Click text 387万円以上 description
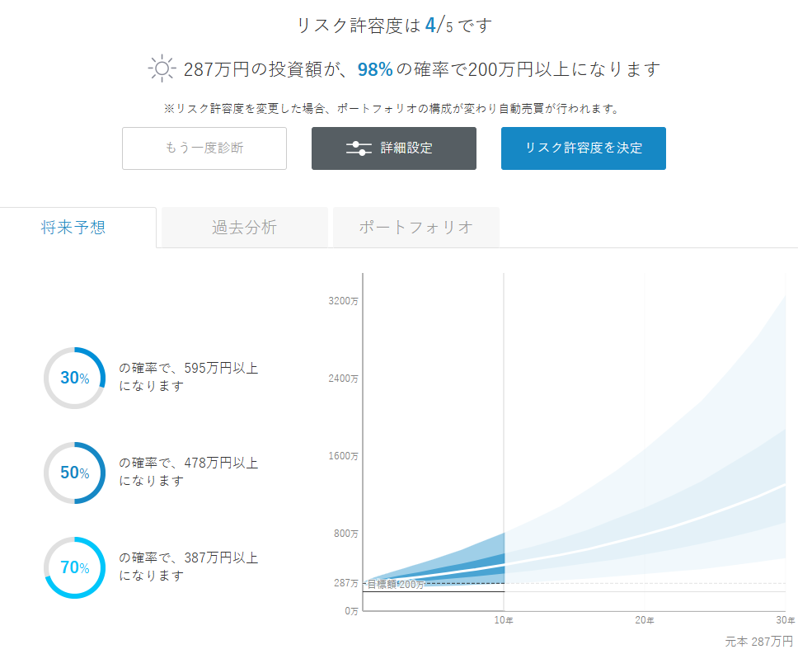Screen dimensions: 812x668 189,567
